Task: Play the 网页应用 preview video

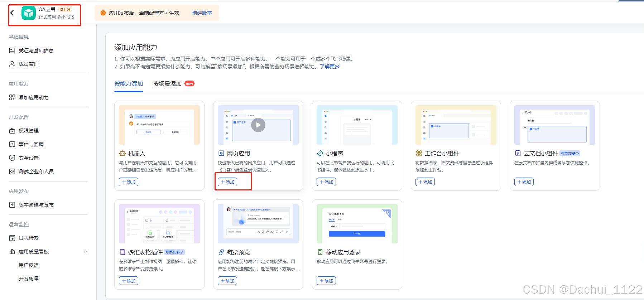Action: [x=258, y=125]
